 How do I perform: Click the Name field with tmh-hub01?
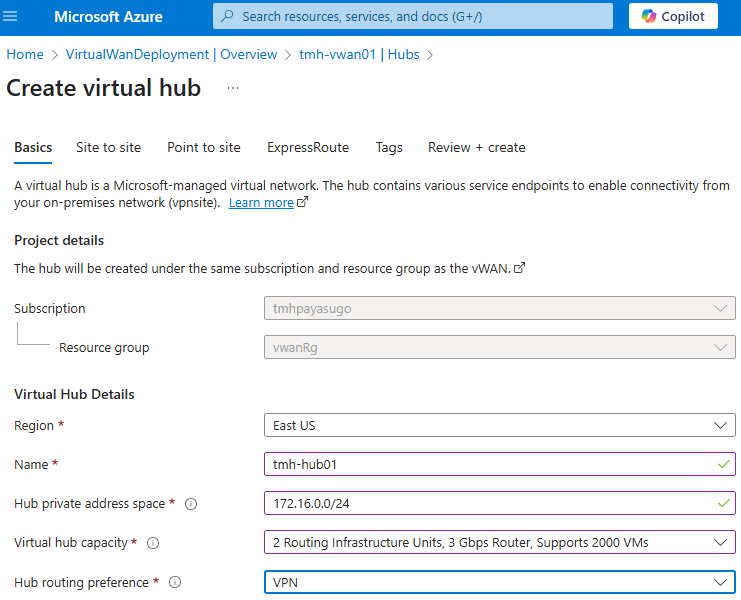click(x=500, y=464)
